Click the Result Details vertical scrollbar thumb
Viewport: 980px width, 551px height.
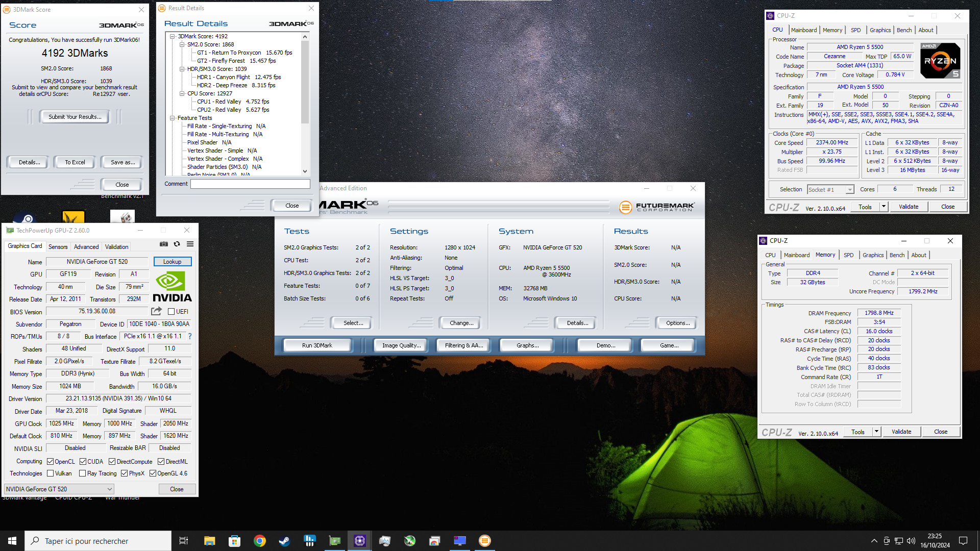(305, 83)
